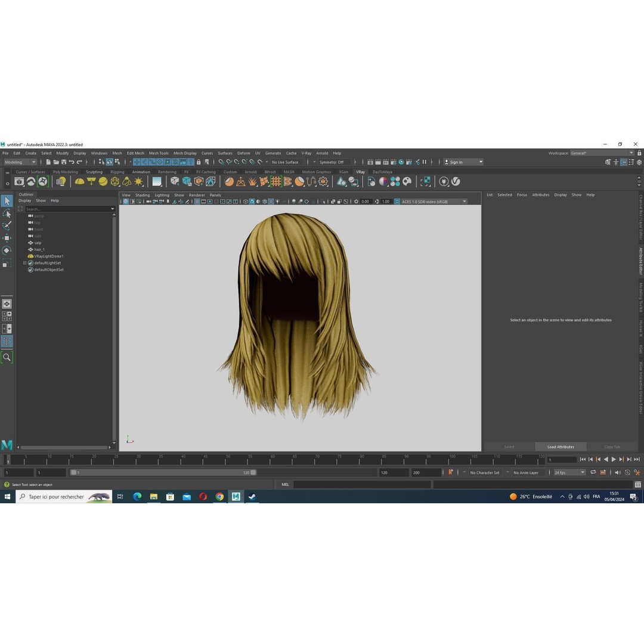Activate the Paint Selection tool
This screenshot has height=644, width=644.
(x=7, y=226)
